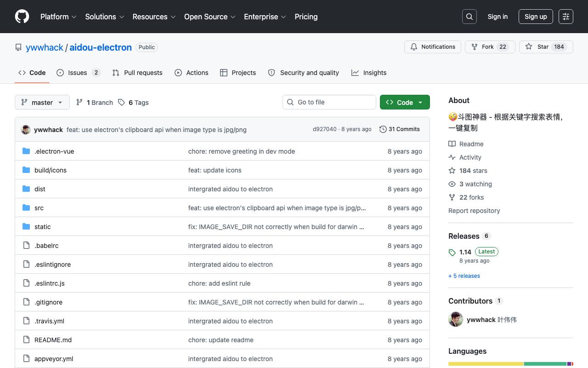This screenshot has width=588, height=368.
Task: Click the + 5 releases link
Action: pyautogui.click(x=464, y=276)
